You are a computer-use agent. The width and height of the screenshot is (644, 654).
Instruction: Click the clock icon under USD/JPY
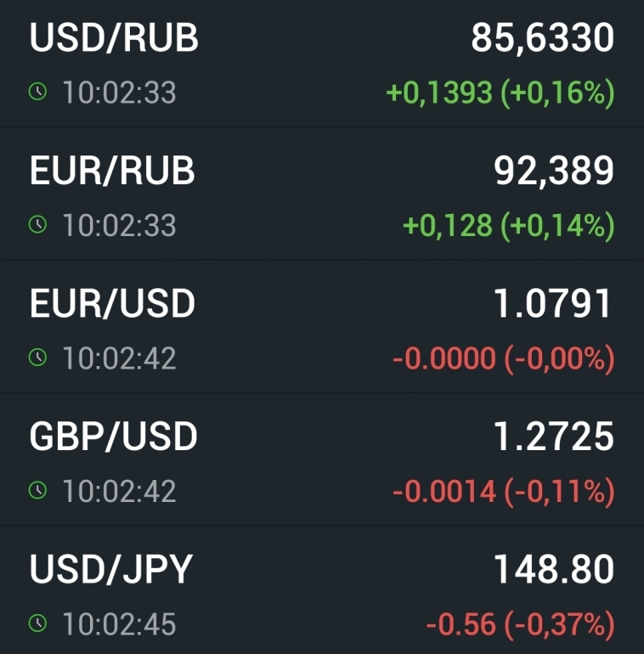[x=37, y=623]
